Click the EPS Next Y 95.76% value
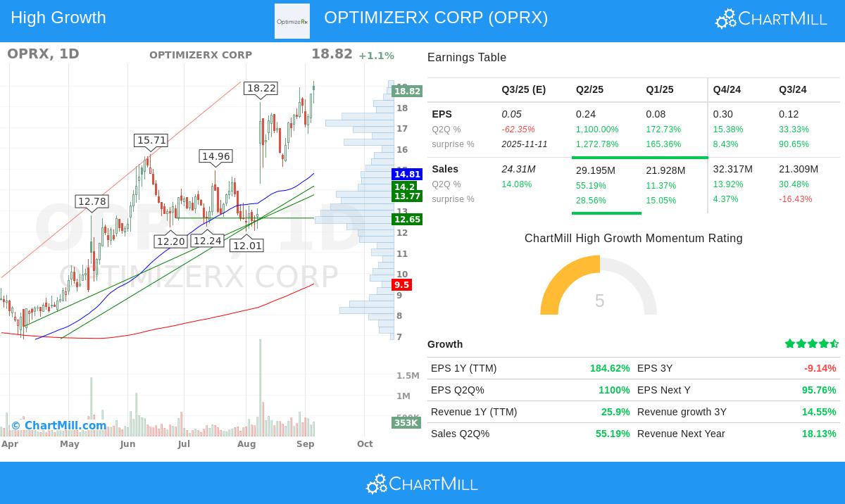The width and height of the screenshot is (845, 504). tap(819, 390)
